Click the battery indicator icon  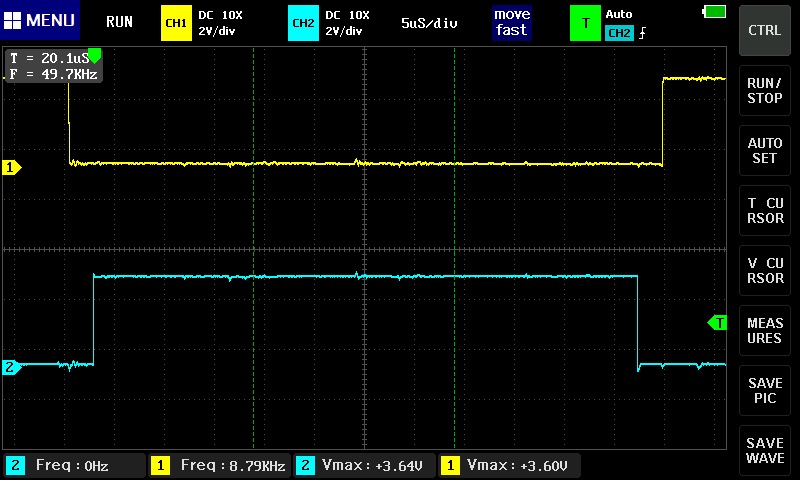click(715, 12)
